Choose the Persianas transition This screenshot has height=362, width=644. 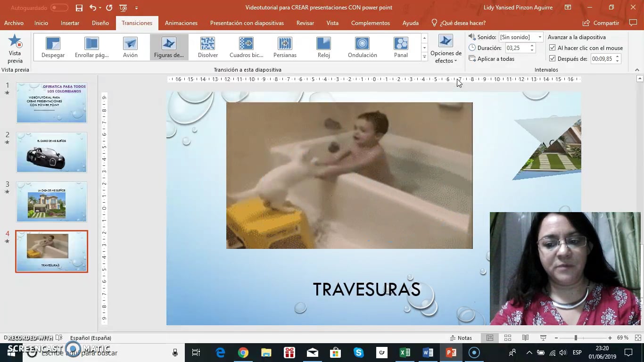click(285, 47)
